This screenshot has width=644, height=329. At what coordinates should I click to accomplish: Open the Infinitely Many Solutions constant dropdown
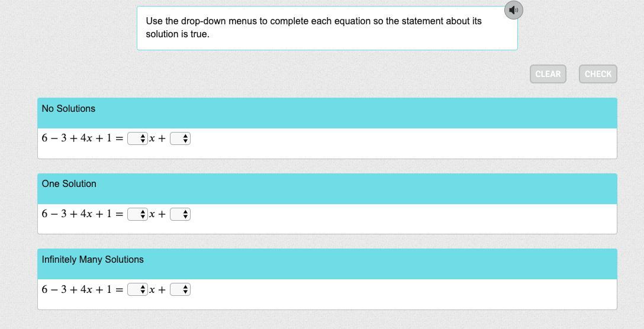pyautogui.click(x=180, y=289)
